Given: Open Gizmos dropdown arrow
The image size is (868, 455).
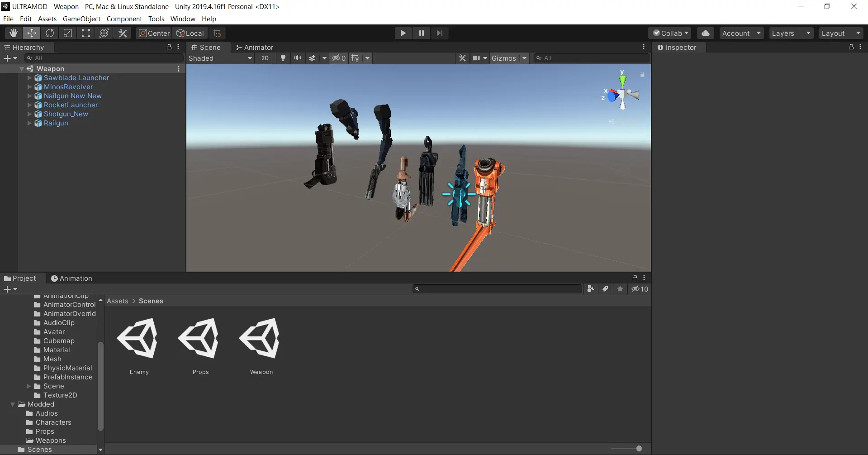Looking at the screenshot, I should pyautogui.click(x=524, y=58).
